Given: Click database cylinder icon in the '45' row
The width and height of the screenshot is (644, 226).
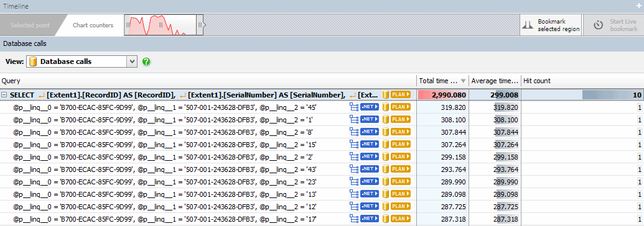Looking at the screenshot, I should [x=385, y=107].
